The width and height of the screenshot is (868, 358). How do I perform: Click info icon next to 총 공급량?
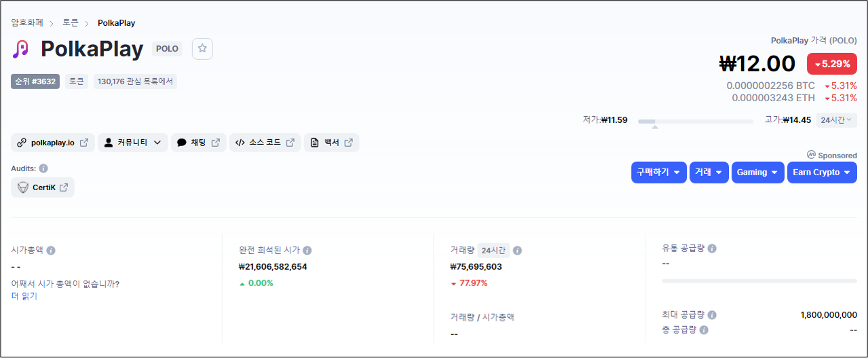click(x=704, y=330)
